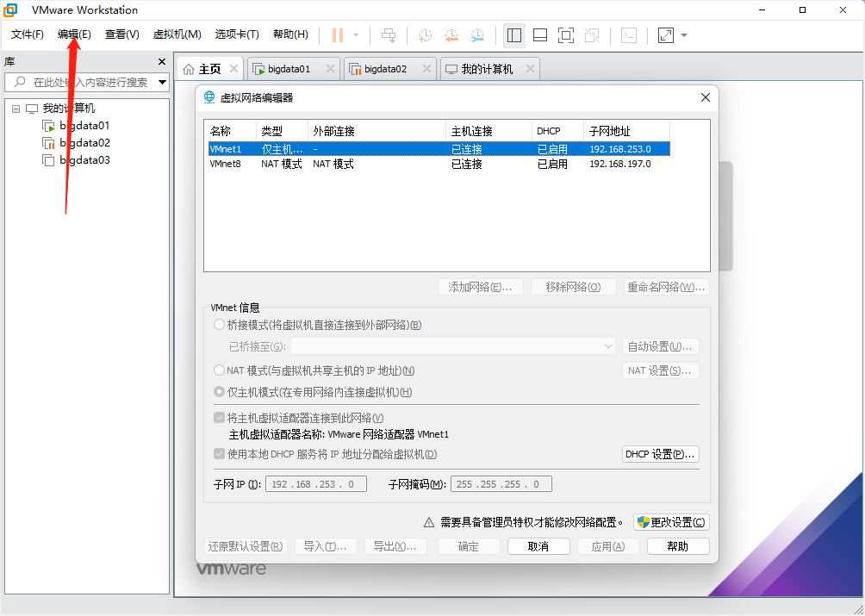Click the NAT 设置(S)... button
The image size is (865, 616).
click(660, 370)
